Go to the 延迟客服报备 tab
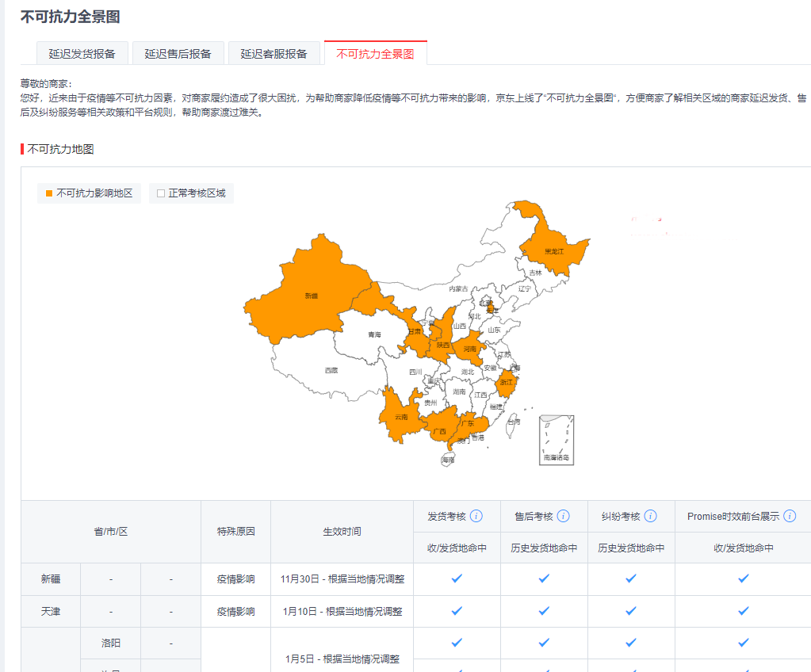 coord(274,54)
